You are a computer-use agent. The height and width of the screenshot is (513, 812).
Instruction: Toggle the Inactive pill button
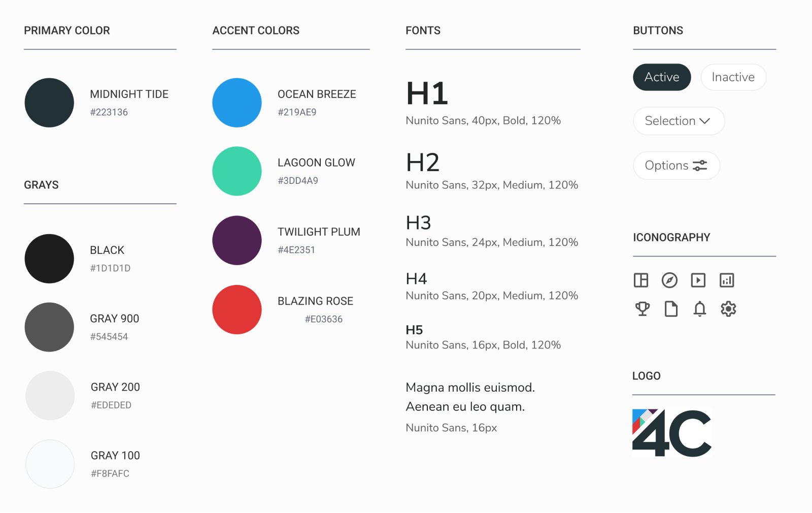(x=733, y=77)
